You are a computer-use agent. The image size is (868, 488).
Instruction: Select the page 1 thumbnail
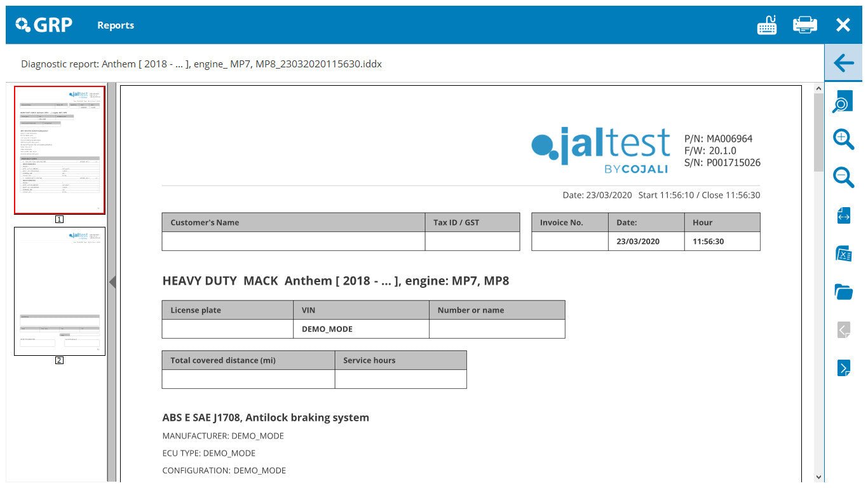pyautogui.click(x=58, y=150)
